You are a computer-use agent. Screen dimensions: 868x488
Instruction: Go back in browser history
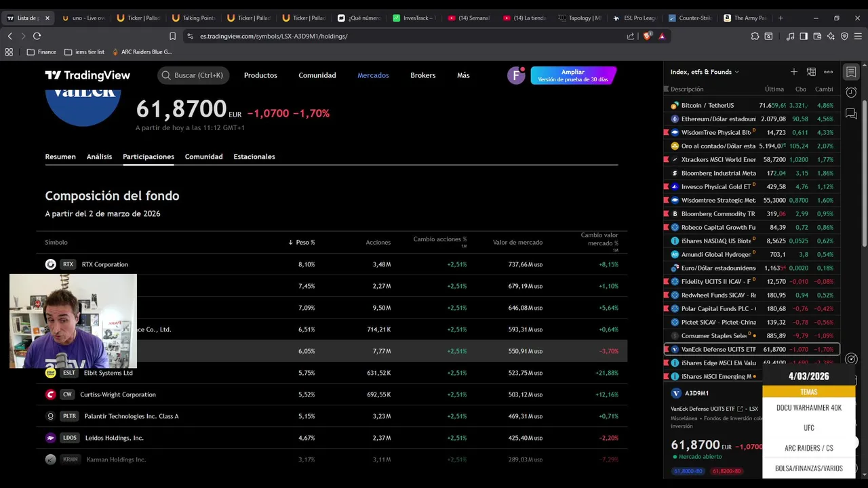coord(9,36)
